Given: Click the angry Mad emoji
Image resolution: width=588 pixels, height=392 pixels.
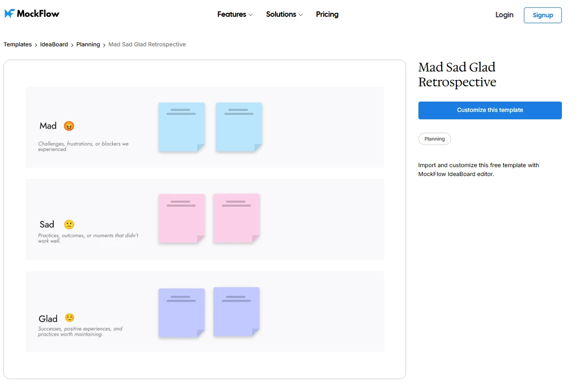Looking at the screenshot, I should click(69, 126).
